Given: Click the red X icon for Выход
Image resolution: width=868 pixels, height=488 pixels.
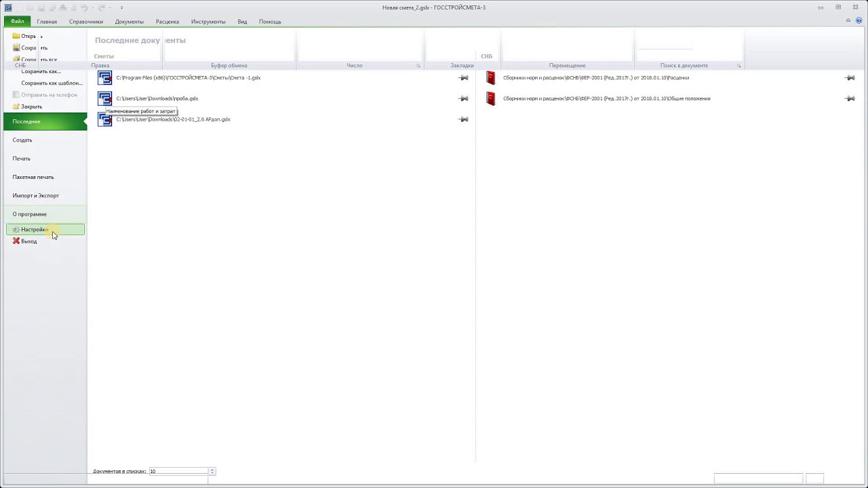Looking at the screenshot, I should (x=16, y=241).
